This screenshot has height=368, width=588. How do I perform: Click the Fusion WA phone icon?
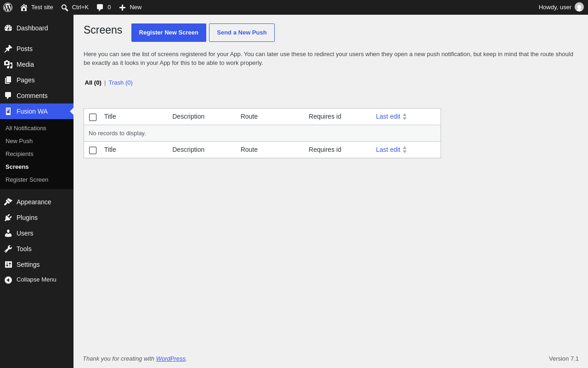coord(8,111)
